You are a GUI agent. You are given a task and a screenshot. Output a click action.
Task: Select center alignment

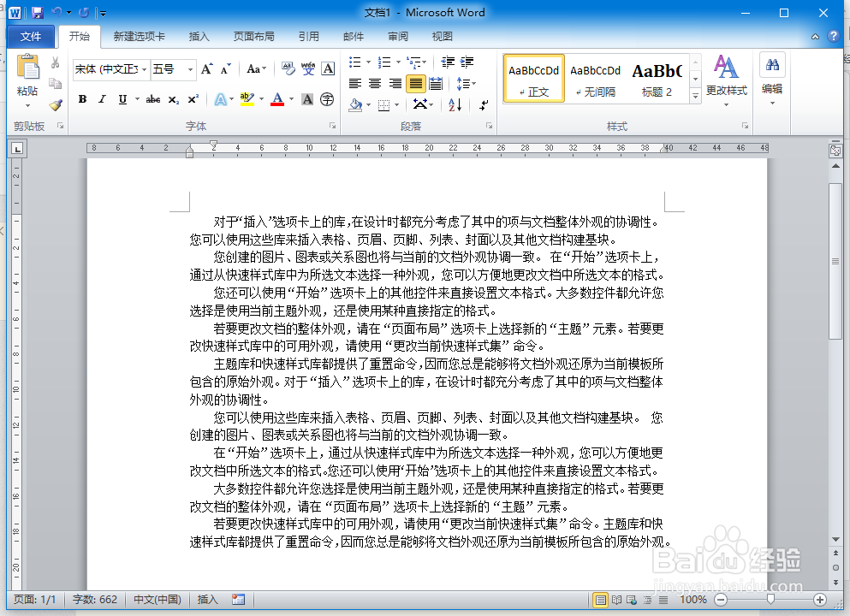[375, 83]
